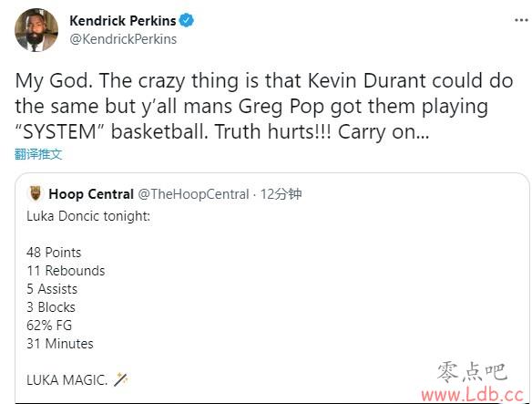Image resolution: width=532 pixels, height=404 pixels.
Task: Click the 零点吧 watermark logo
Action: [x=472, y=372]
